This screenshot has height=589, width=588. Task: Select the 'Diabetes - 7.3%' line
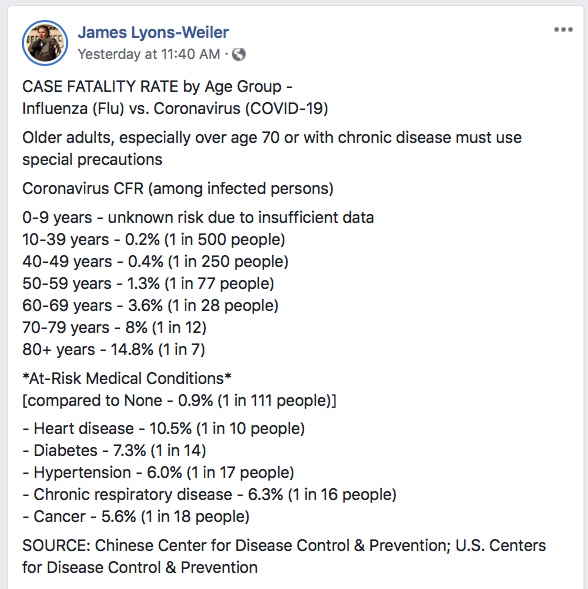click(114, 450)
